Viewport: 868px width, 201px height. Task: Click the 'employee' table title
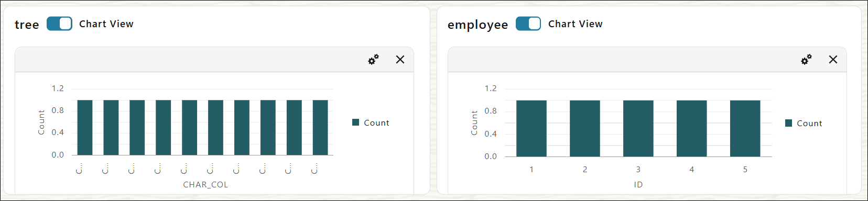pos(478,25)
